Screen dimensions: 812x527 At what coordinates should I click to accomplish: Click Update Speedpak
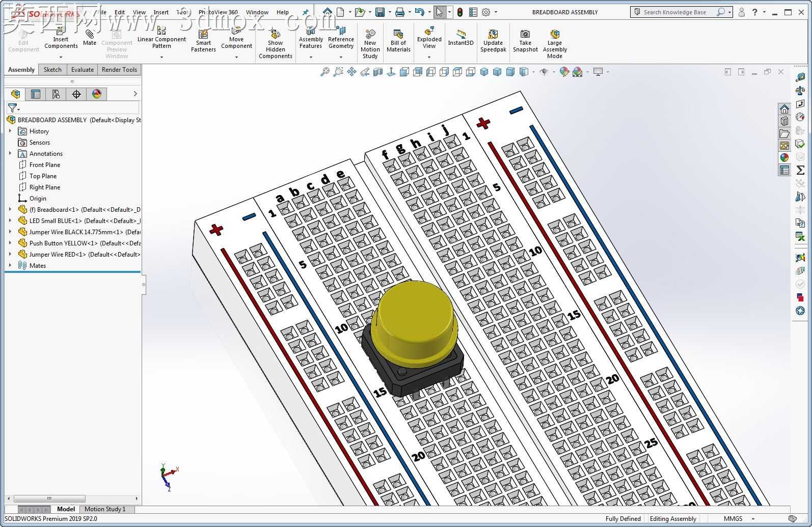[493, 41]
